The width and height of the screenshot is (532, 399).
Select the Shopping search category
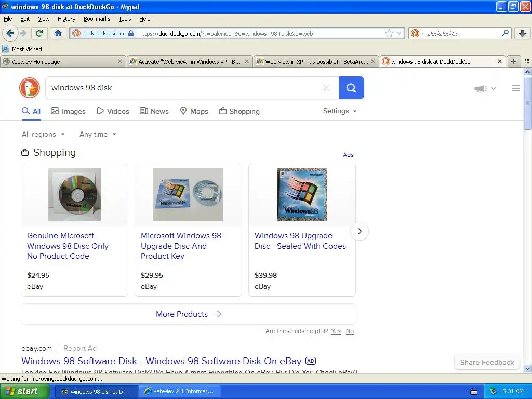(x=240, y=111)
